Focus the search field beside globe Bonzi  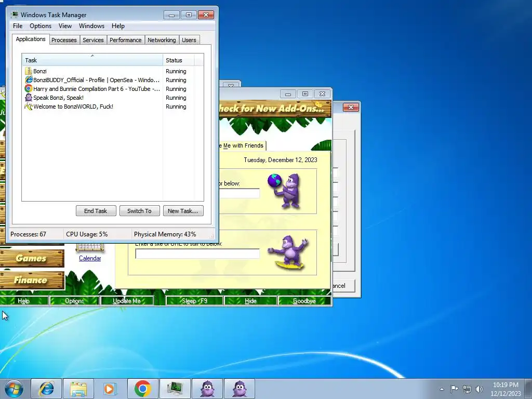pos(239,193)
